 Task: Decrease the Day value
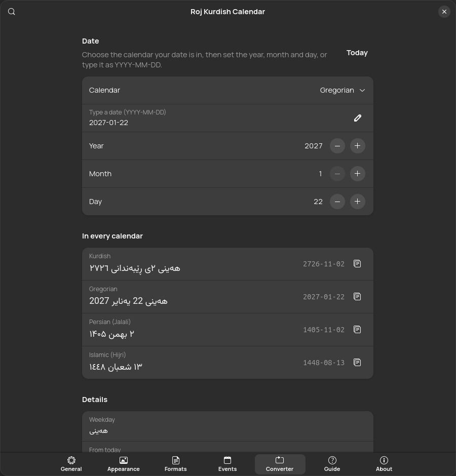[x=337, y=202]
